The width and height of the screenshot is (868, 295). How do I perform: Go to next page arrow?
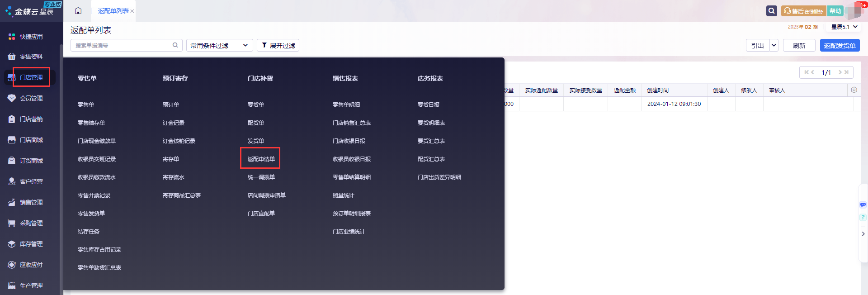click(x=840, y=72)
